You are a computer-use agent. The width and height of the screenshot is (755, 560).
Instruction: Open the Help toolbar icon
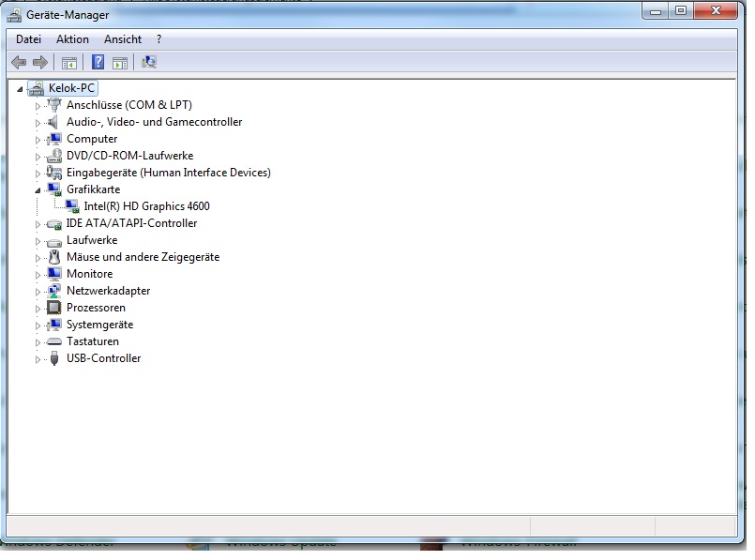98,62
